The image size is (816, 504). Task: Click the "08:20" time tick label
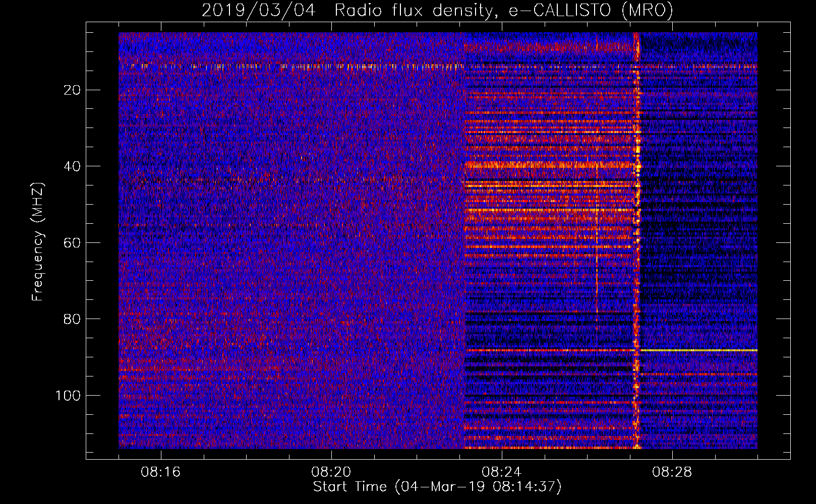pyautogui.click(x=331, y=472)
